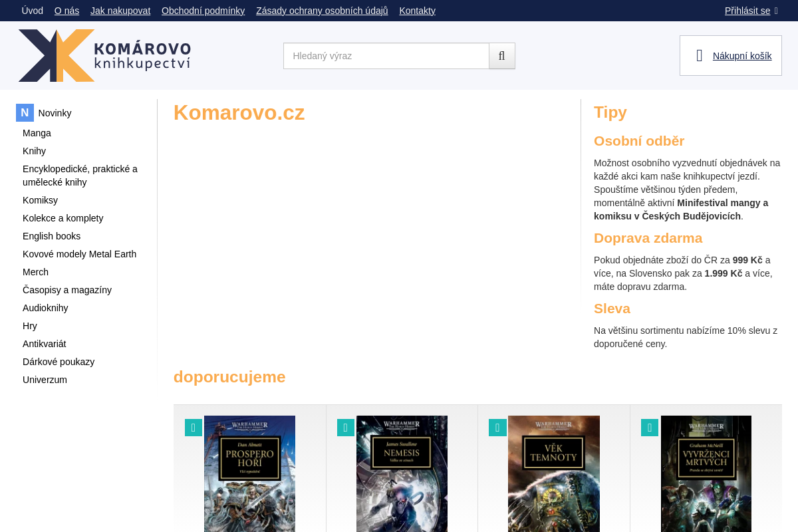Open Časopisy a magazíny category
The height and width of the screenshot is (532, 798).
point(67,290)
